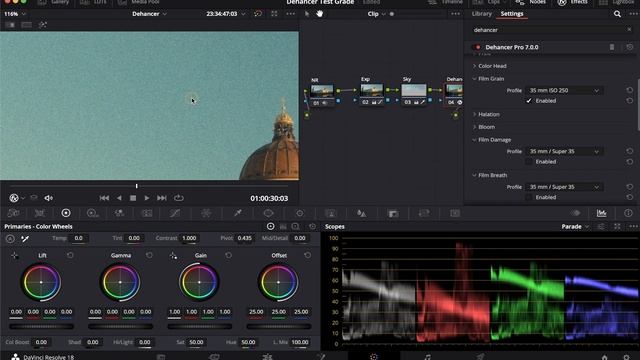Open the 116% viewer zoom dropdown
This screenshot has width=640, height=360.
15,14
